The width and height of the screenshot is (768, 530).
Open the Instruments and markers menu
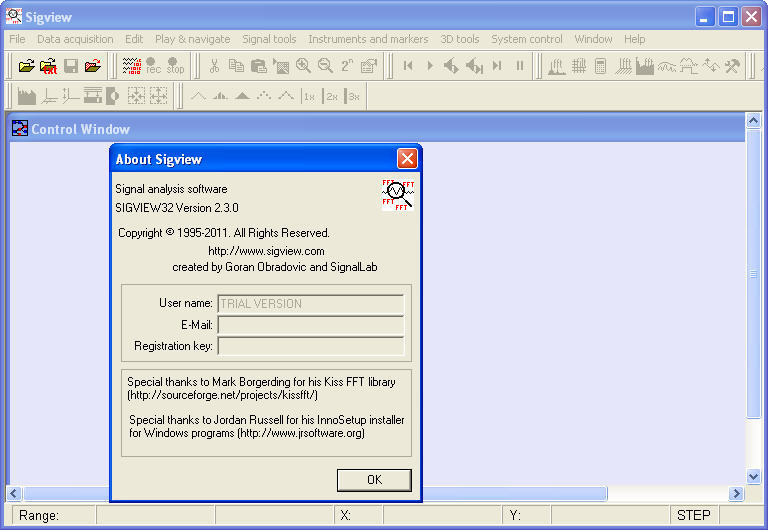pos(368,39)
